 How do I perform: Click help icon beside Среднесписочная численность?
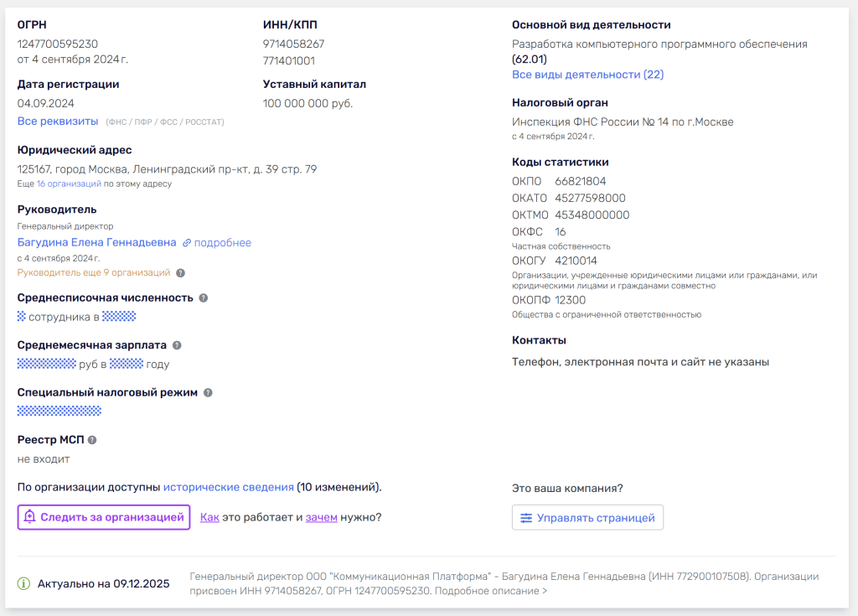coord(204,298)
